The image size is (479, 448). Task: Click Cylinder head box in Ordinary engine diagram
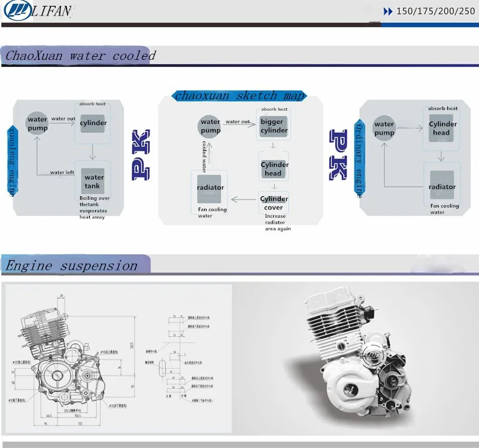[x=441, y=128]
